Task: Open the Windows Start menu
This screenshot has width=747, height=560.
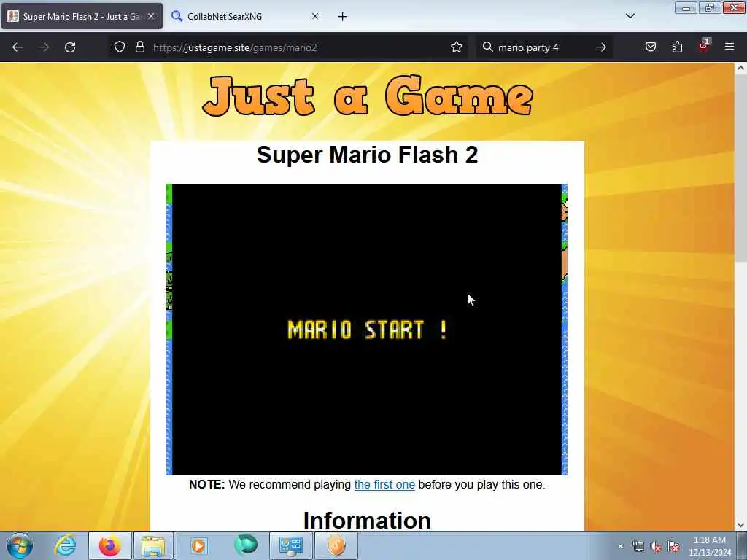Action: 20,545
